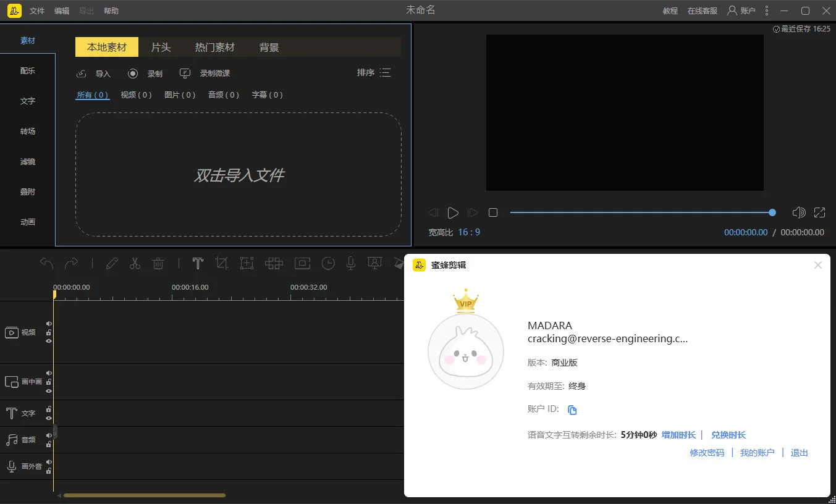Screen dimensions: 836x504
Task: Hide the 视频 track using the eye toggle
Action: (x=48, y=341)
